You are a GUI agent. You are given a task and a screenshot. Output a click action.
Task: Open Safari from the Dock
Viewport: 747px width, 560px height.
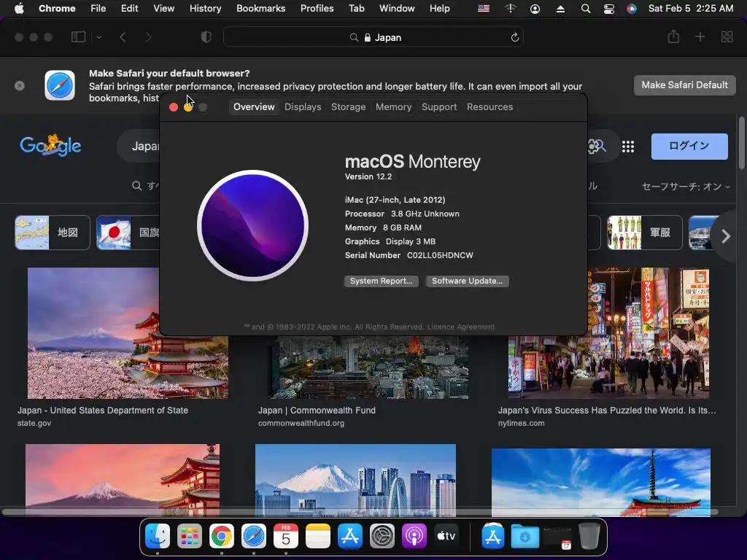pos(253,537)
